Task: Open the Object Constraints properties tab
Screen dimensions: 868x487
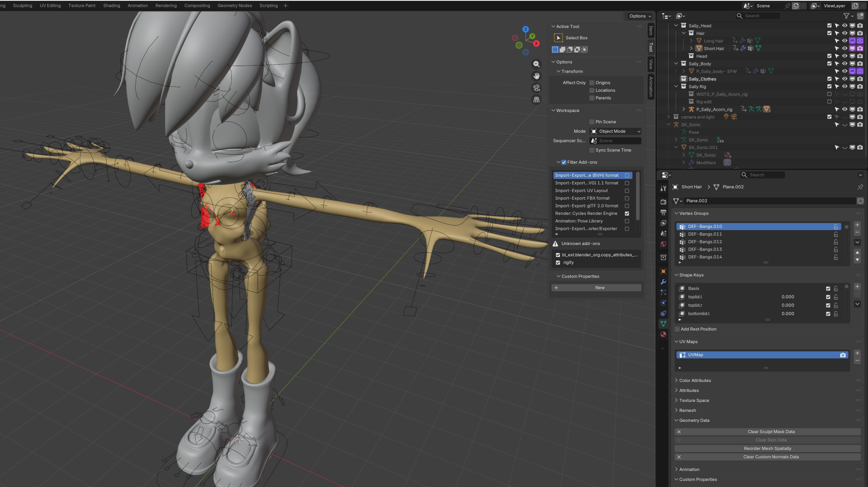Action: click(663, 313)
